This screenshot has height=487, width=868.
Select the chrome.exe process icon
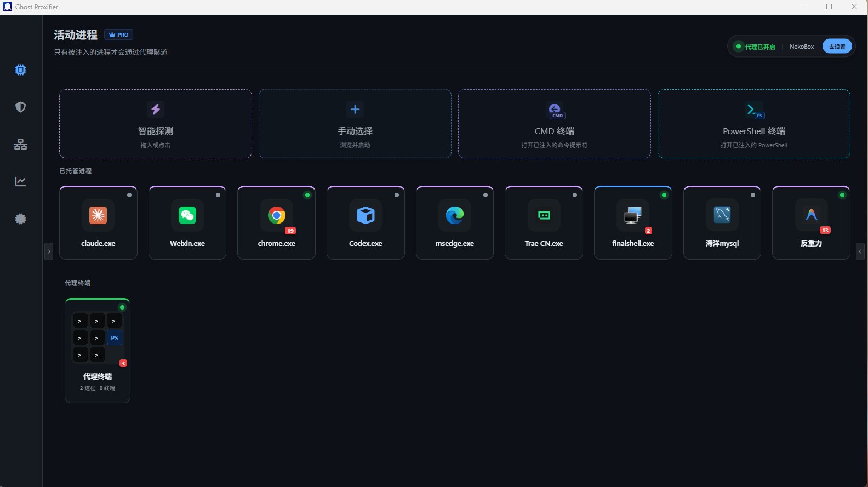[276, 215]
